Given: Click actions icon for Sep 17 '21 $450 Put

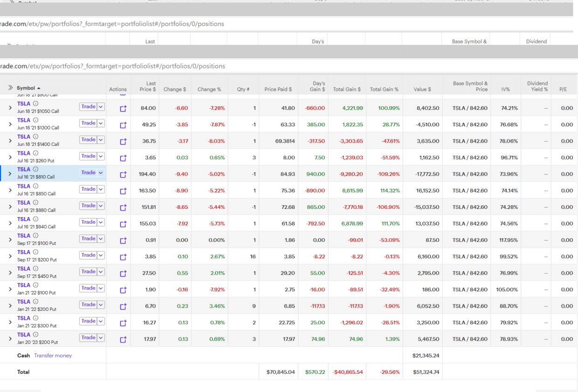Looking at the screenshot, I should 123,274.
